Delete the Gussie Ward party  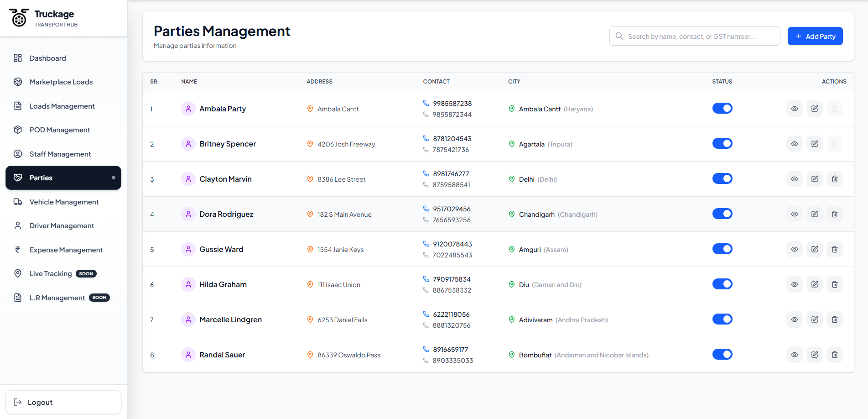(834, 249)
